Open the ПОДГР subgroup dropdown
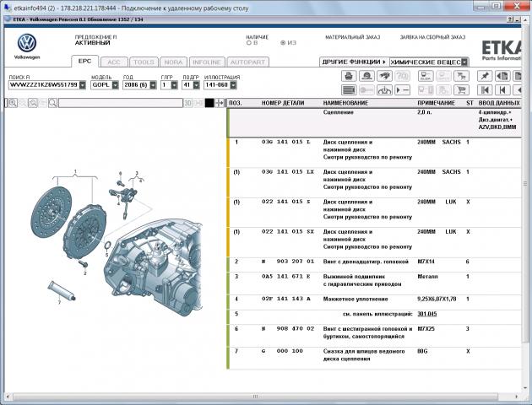Viewport: 532px width, 405px height. (x=196, y=85)
